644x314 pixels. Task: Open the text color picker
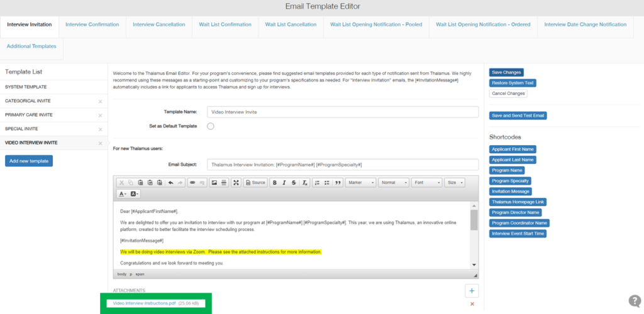122,194
